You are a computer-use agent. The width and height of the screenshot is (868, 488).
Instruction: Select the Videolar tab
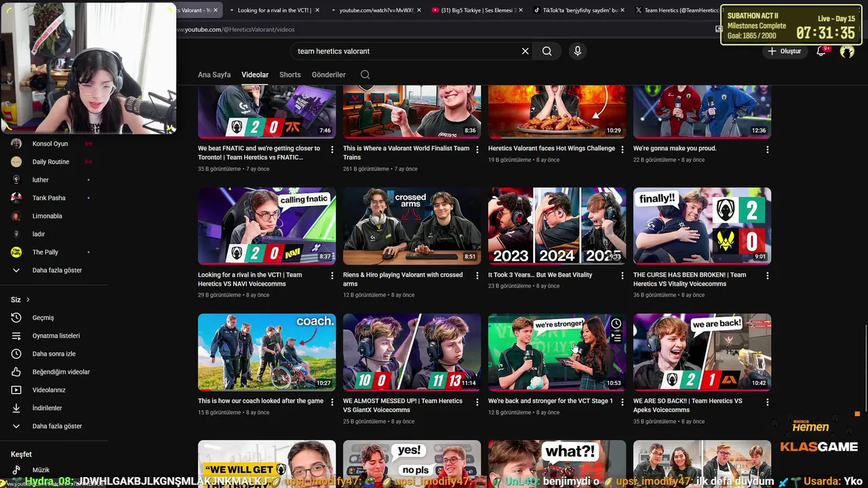point(255,75)
